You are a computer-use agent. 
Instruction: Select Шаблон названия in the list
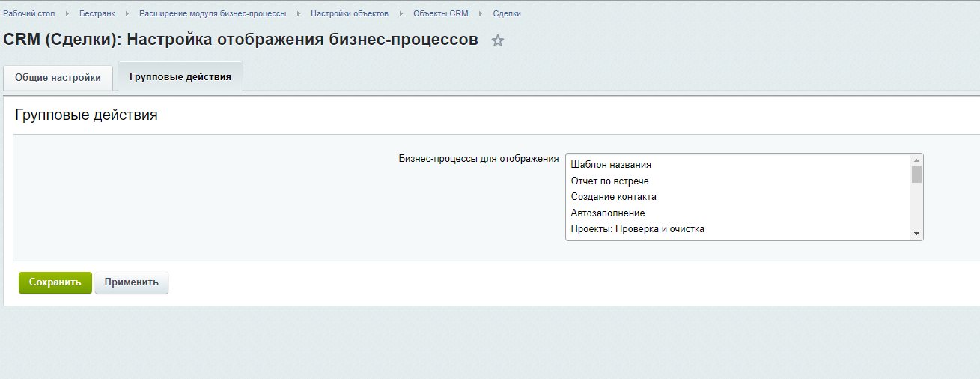(x=611, y=164)
